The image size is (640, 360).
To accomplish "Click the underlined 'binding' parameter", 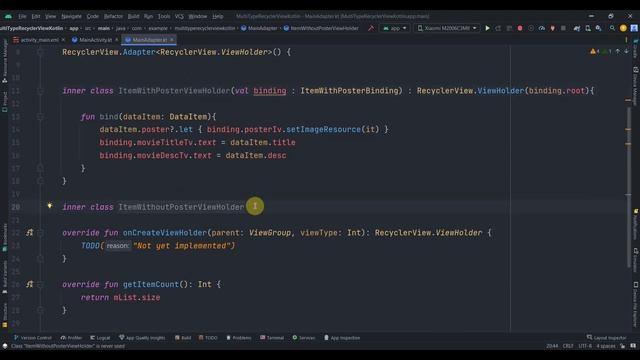I will click(270, 91).
